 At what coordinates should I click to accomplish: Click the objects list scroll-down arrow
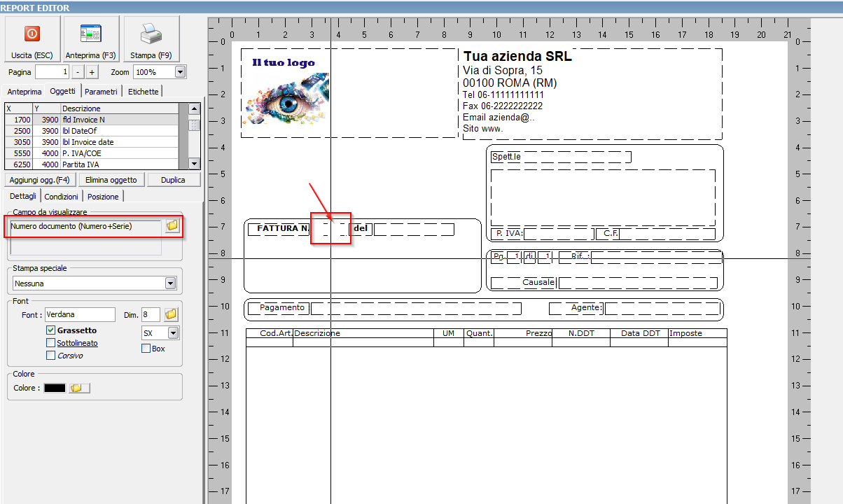(x=195, y=164)
